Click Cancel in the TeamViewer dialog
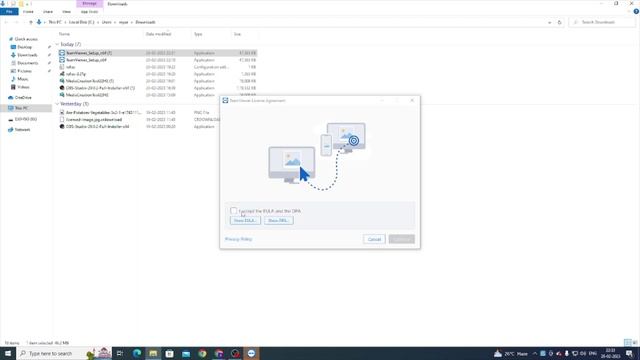The image size is (640, 360). (x=374, y=239)
